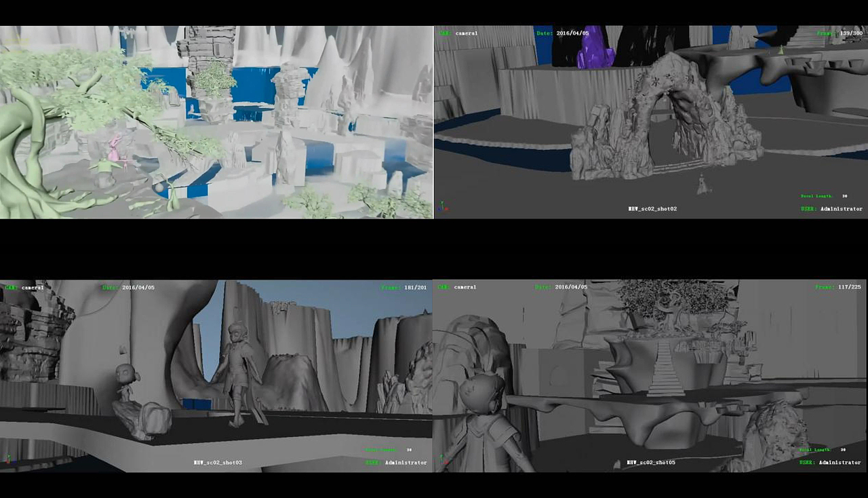Click the camera name in shot05 panel
The image size is (868, 498).
(465, 287)
